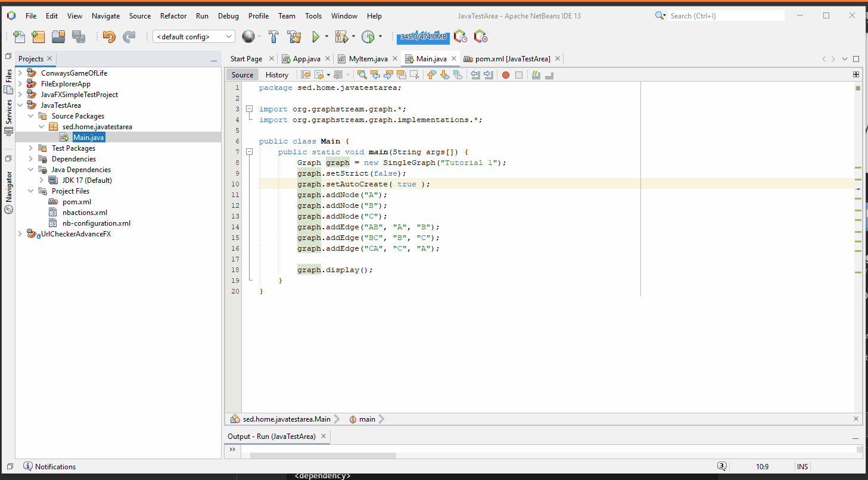868x480 pixels.
Task: Click the Build Project hammer icon
Action: (x=273, y=37)
